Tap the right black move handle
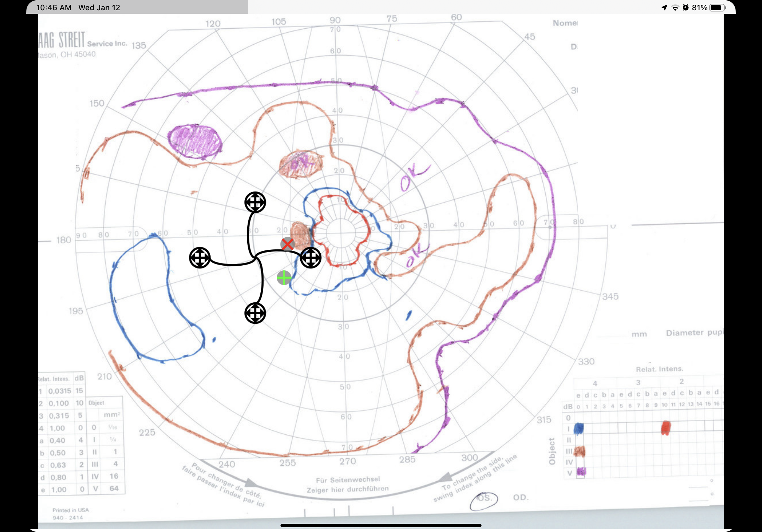The image size is (762, 532). 310,257
